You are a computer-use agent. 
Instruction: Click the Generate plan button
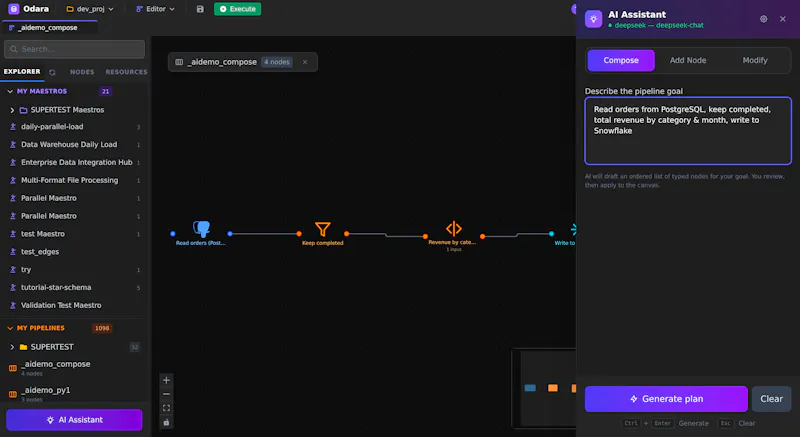(666, 399)
